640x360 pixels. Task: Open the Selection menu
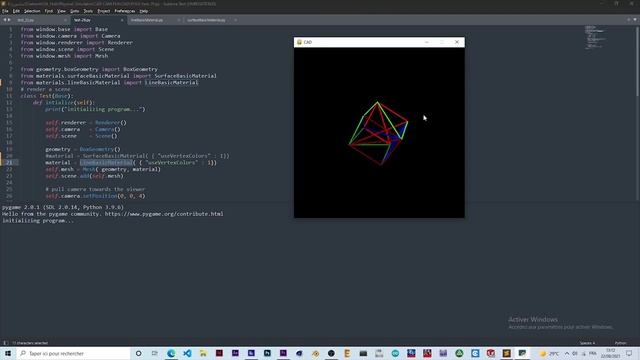(x=32, y=11)
